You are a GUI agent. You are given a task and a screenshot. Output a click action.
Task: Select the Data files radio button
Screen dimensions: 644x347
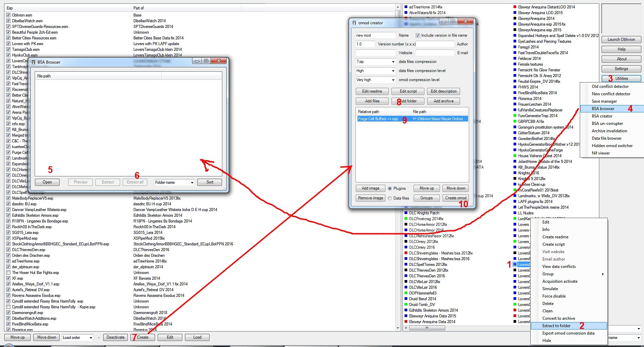[390, 198]
